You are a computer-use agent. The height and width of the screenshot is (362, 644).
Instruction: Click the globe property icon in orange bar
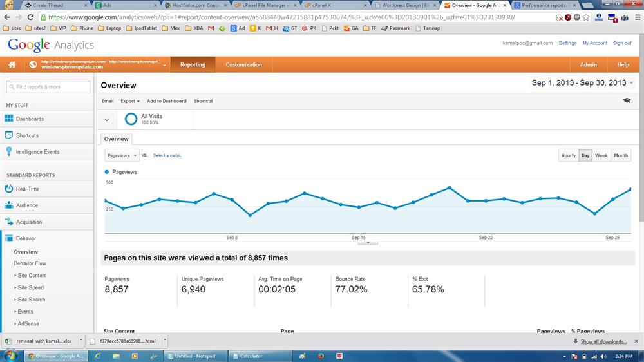click(33, 64)
